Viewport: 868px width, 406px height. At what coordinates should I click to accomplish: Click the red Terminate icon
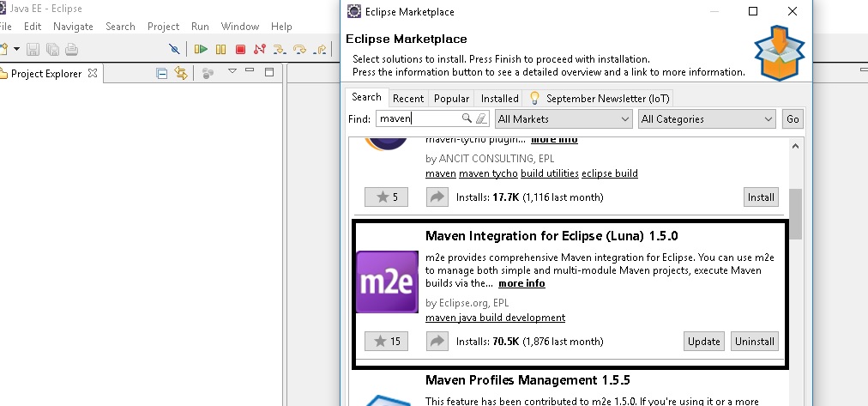(240, 49)
